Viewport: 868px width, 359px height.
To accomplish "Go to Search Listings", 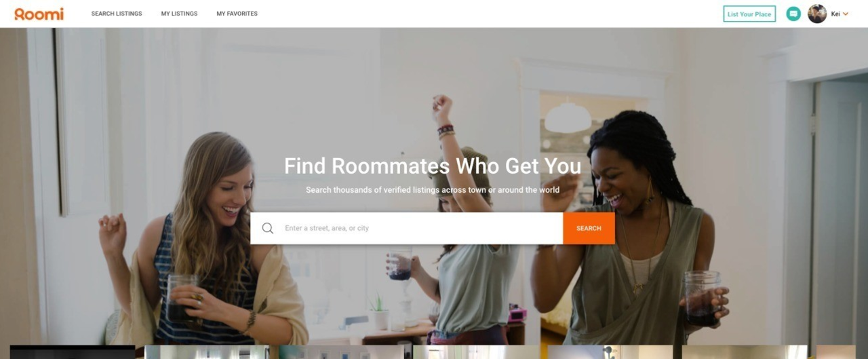I will click(x=117, y=14).
